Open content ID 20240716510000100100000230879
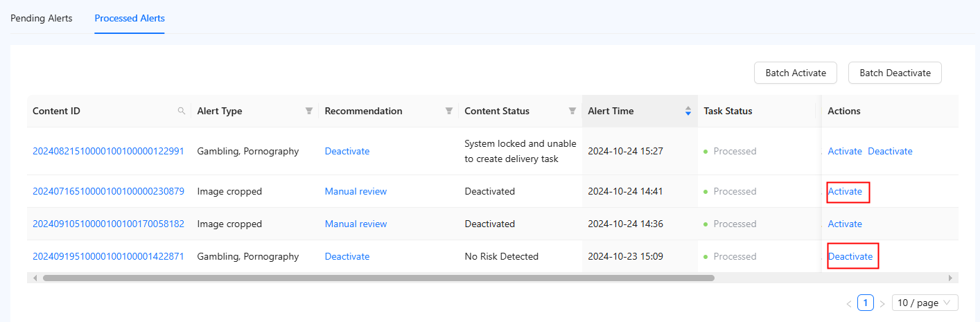The image size is (980, 322). 108,191
